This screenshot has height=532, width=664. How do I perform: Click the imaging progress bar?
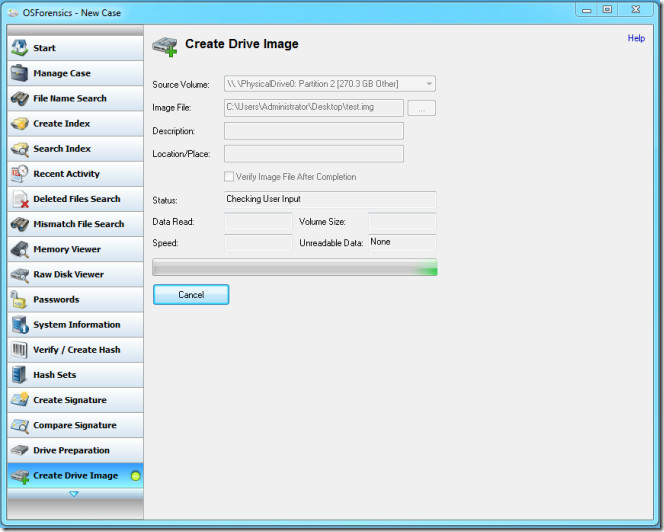click(x=295, y=267)
